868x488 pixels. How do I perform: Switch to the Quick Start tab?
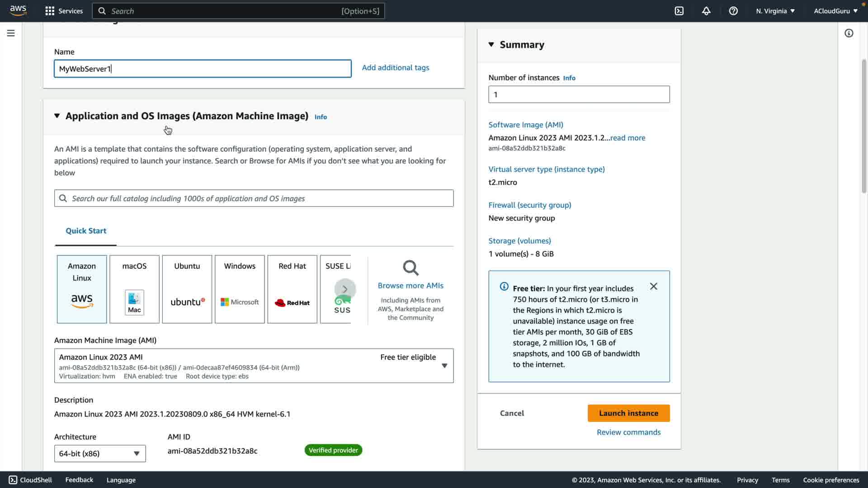click(x=86, y=231)
